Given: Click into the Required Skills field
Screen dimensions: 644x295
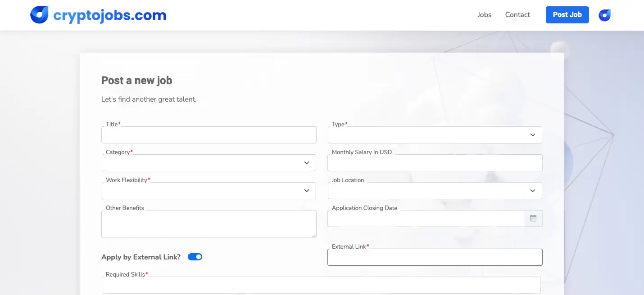Looking at the screenshot, I should pyautogui.click(x=321, y=285).
